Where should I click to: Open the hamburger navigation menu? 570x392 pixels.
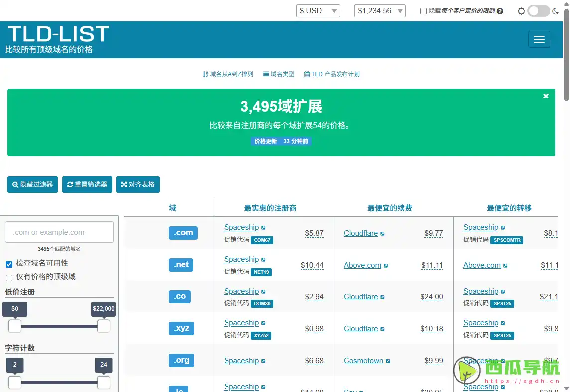tap(539, 39)
